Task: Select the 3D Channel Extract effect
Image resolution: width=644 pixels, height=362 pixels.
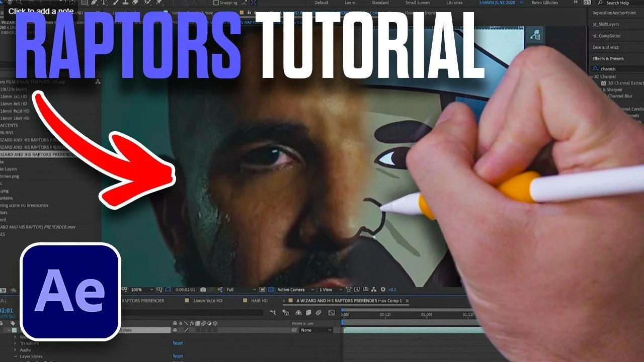Action: coord(625,83)
